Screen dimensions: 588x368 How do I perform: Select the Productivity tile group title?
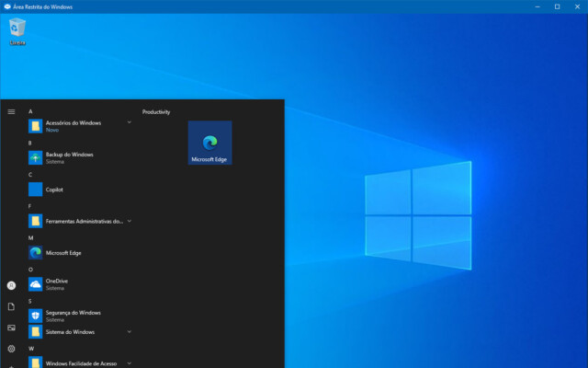point(156,112)
